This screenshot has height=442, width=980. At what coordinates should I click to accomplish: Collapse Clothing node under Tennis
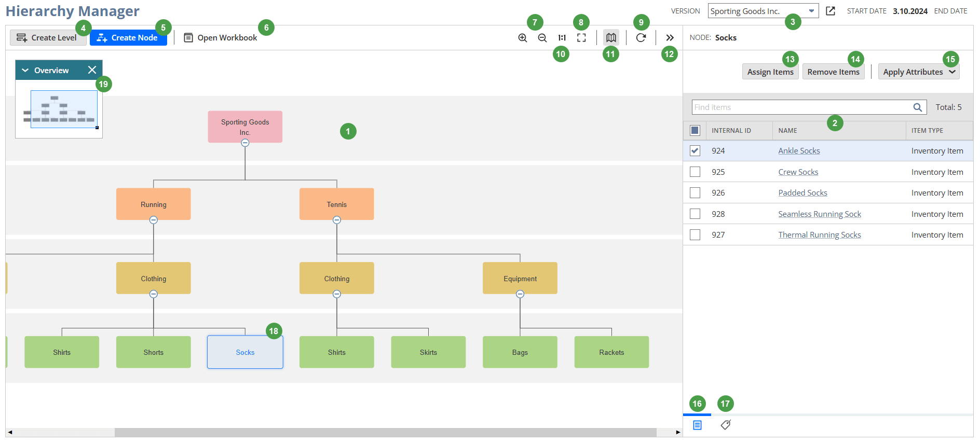click(337, 294)
